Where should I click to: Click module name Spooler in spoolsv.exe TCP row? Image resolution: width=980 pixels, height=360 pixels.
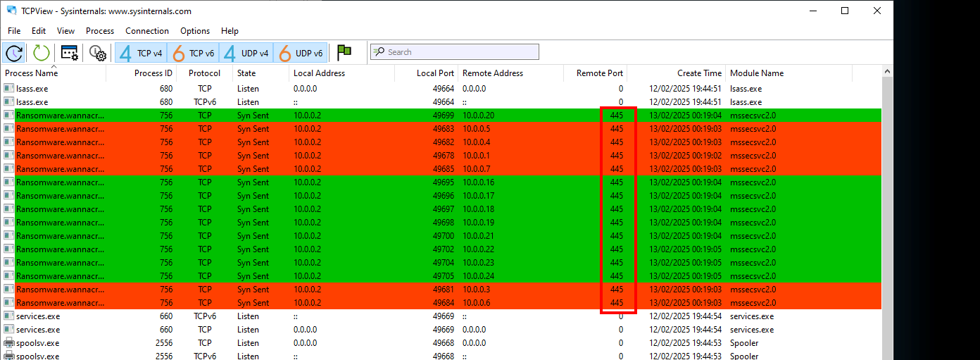point(744,343)
